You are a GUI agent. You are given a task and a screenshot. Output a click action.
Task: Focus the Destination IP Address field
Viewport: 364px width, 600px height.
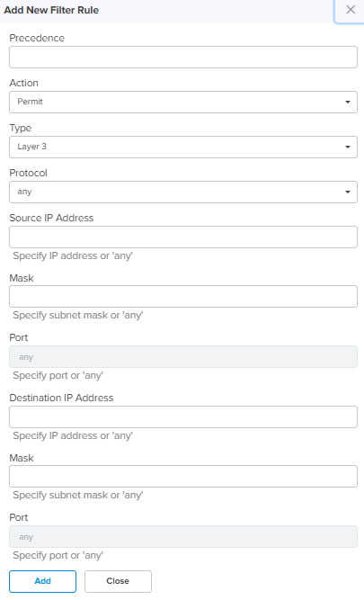point(183,416)
